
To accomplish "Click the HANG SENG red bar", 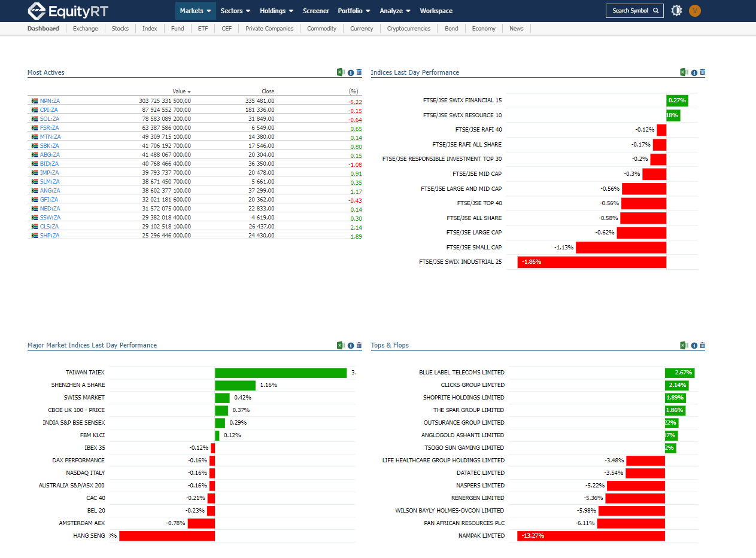I will coord(167,536).
